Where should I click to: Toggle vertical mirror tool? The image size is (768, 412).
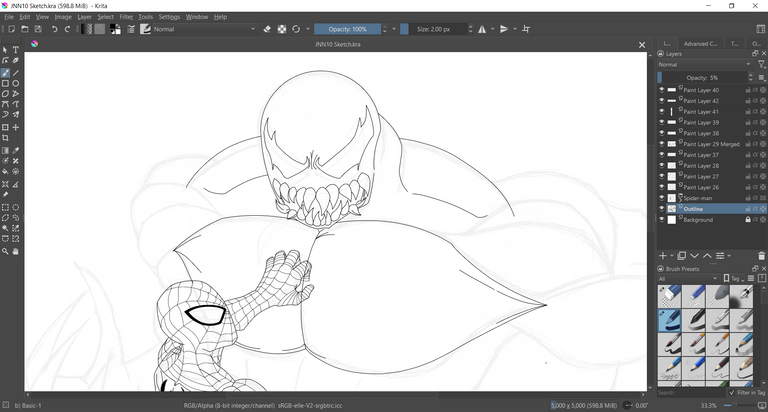tap(504, 29)
